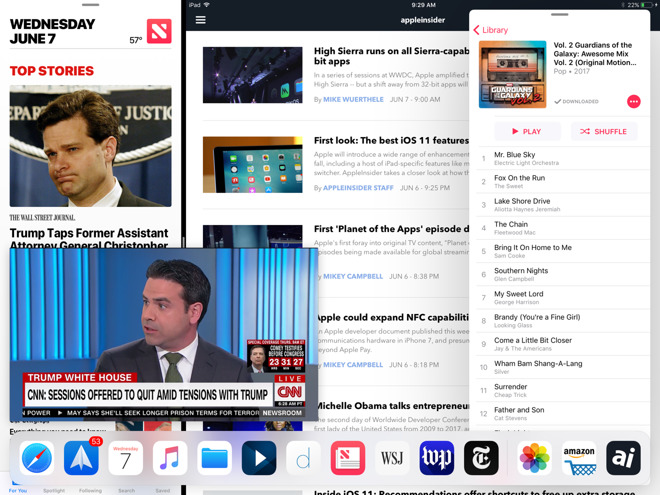Play track Surrender by Cheap Trick
The image size is (660, 495).
(563, 390)
